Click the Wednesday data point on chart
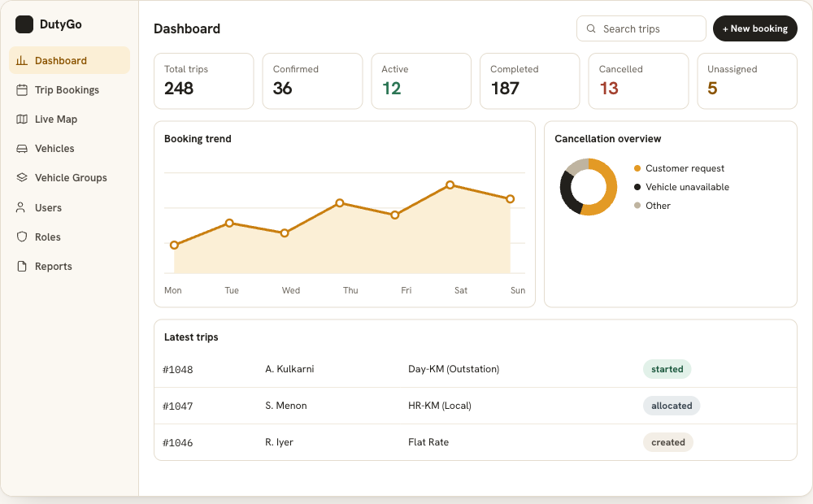 285,233
